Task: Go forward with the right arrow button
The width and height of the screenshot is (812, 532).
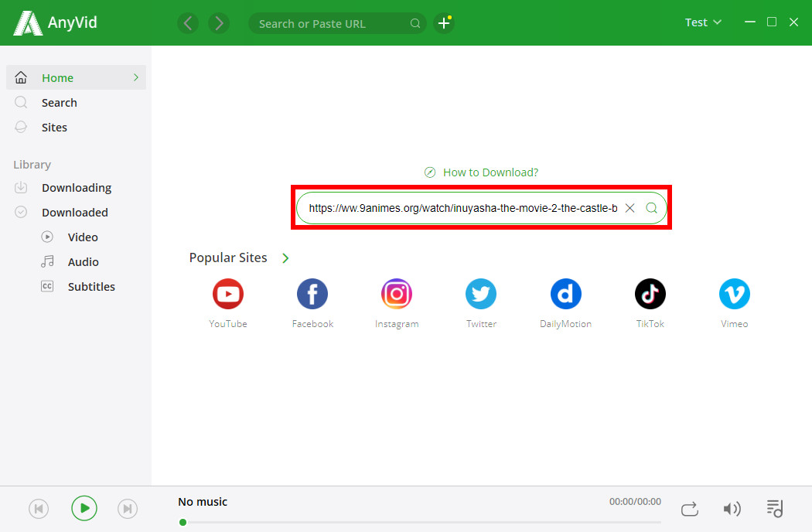Action: pyautogui.click(x=219, y=23)
